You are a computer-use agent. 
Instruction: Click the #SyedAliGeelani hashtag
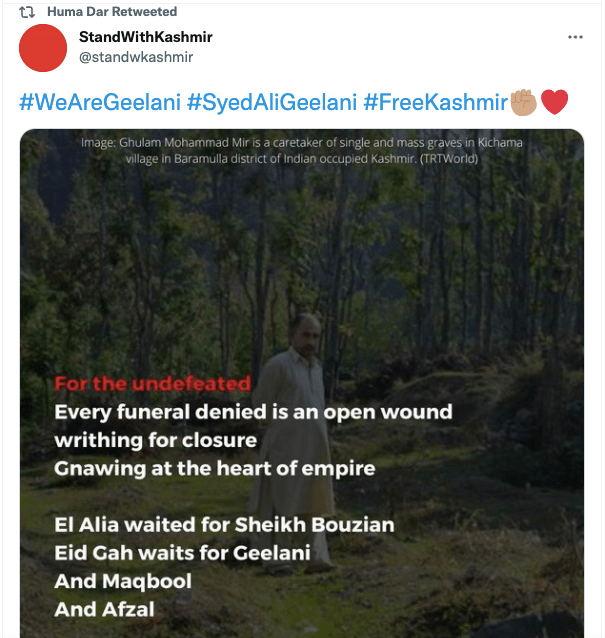pos(267,101)
